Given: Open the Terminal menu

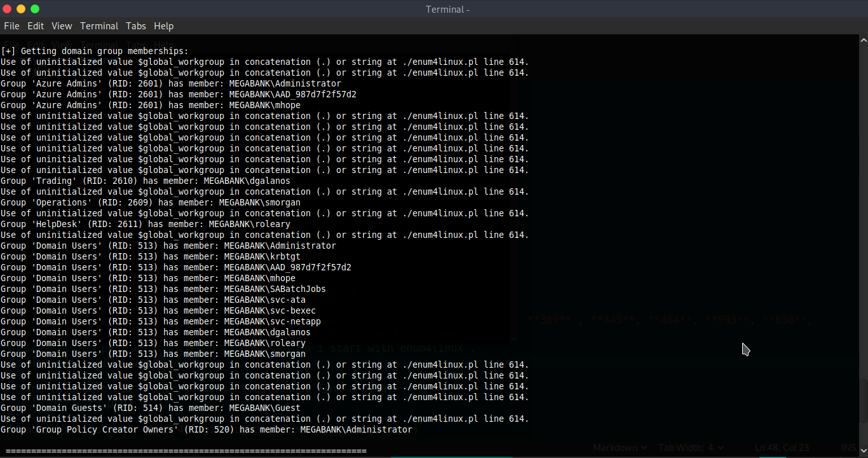Looking at the screenshot, I should coord(98,26).
